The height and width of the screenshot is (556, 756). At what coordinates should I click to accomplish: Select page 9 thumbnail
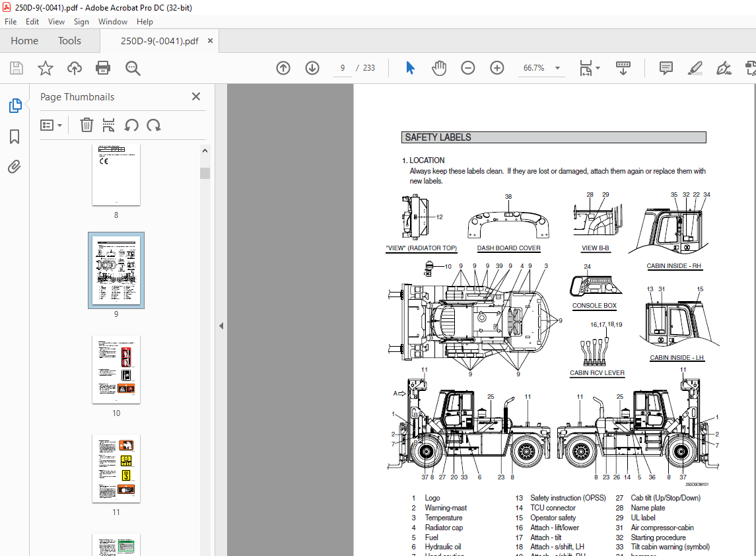[116, 271]
